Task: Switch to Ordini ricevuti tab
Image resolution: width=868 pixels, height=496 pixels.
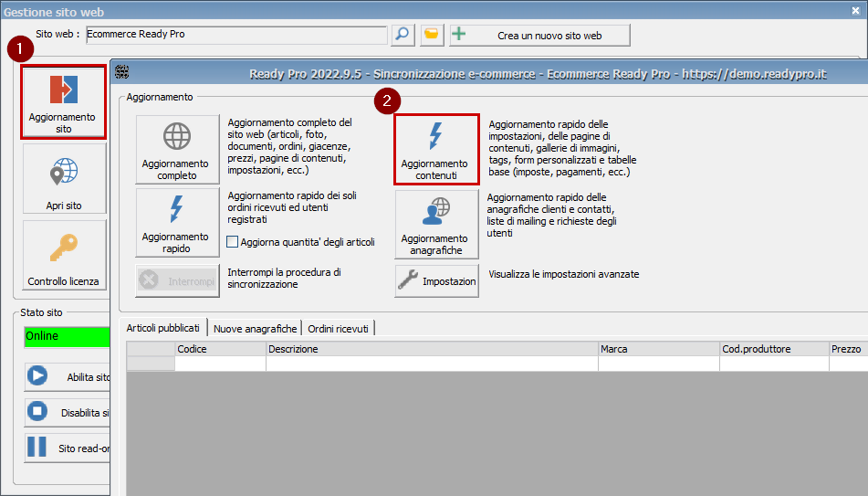Action: (x=338, y=329)
